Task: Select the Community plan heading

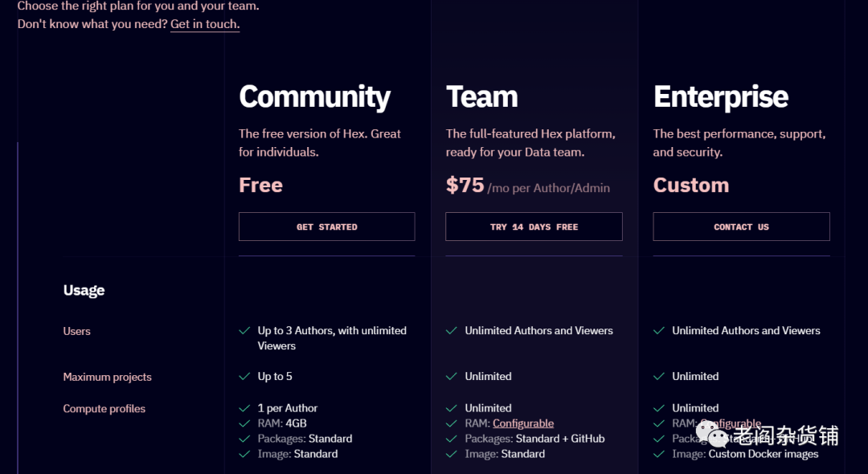Action: click(314, 97)
